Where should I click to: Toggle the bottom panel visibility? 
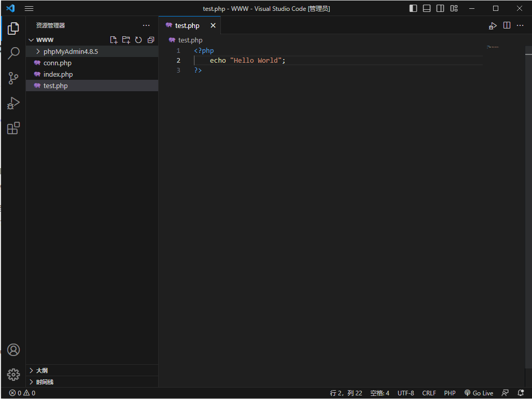[427, 8]
